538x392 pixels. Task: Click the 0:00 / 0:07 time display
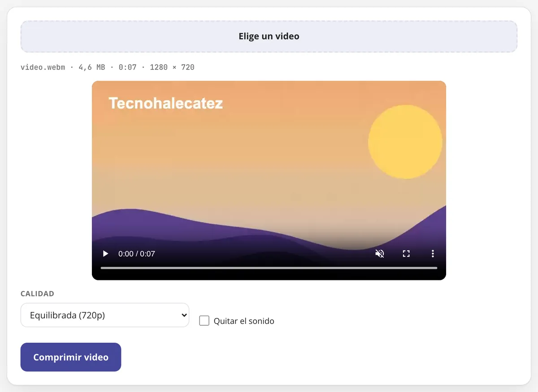pos(137,254)
